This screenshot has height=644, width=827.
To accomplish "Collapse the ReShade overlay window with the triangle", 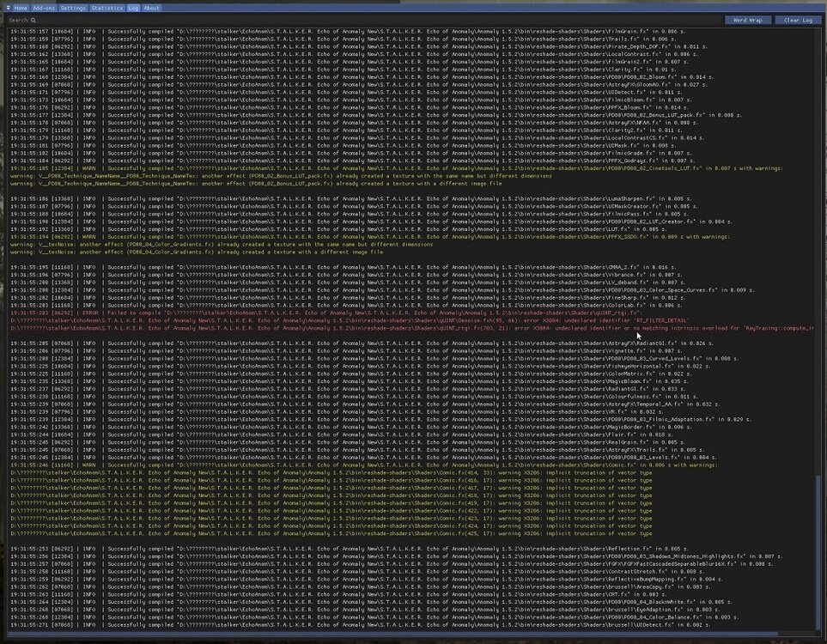I will [x=8, y=8].
